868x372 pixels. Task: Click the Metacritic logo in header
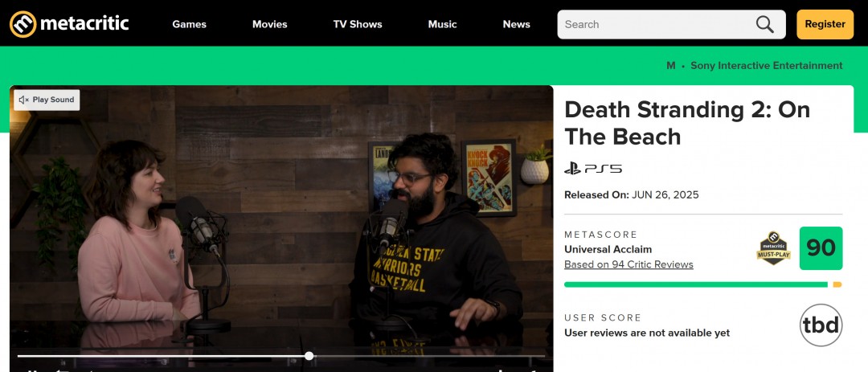69,24
